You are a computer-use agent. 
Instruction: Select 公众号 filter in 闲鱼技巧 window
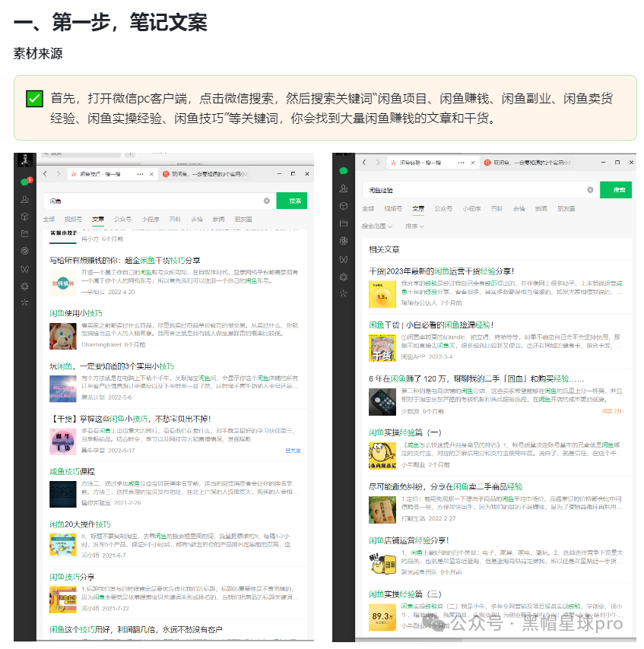(x=122, y=220)
